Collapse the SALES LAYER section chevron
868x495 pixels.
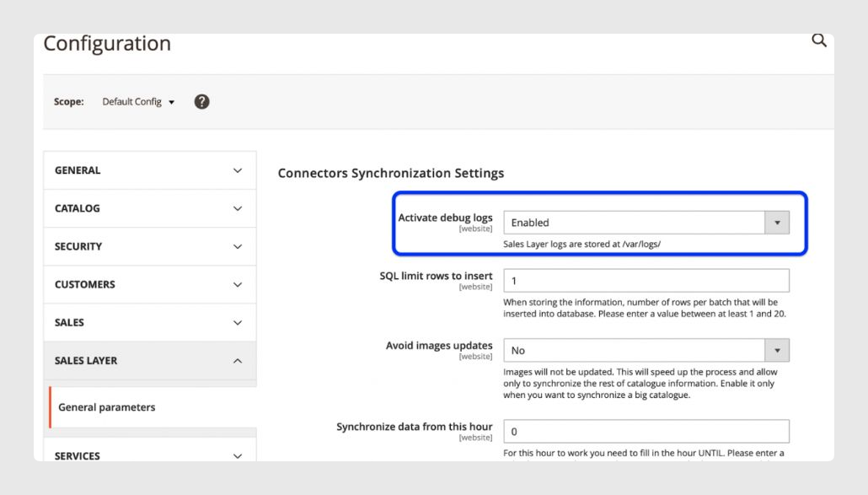coord(238,361)
